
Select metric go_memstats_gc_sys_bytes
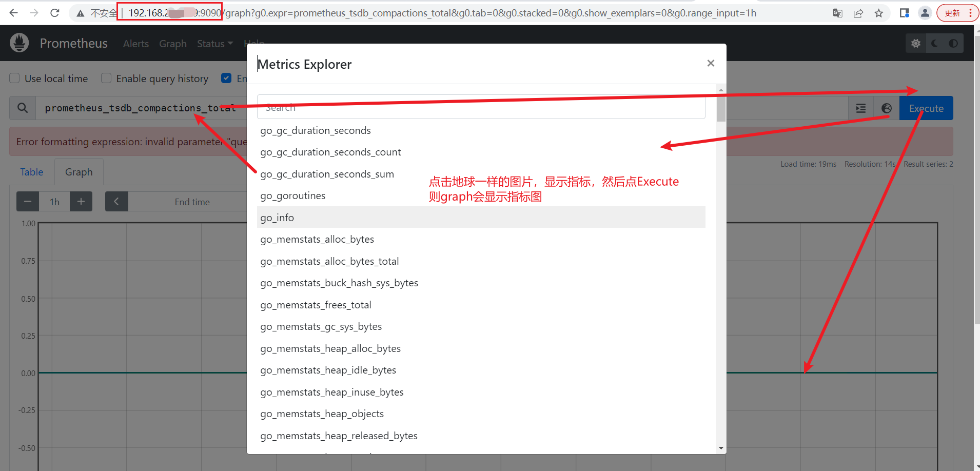[481, 326]
